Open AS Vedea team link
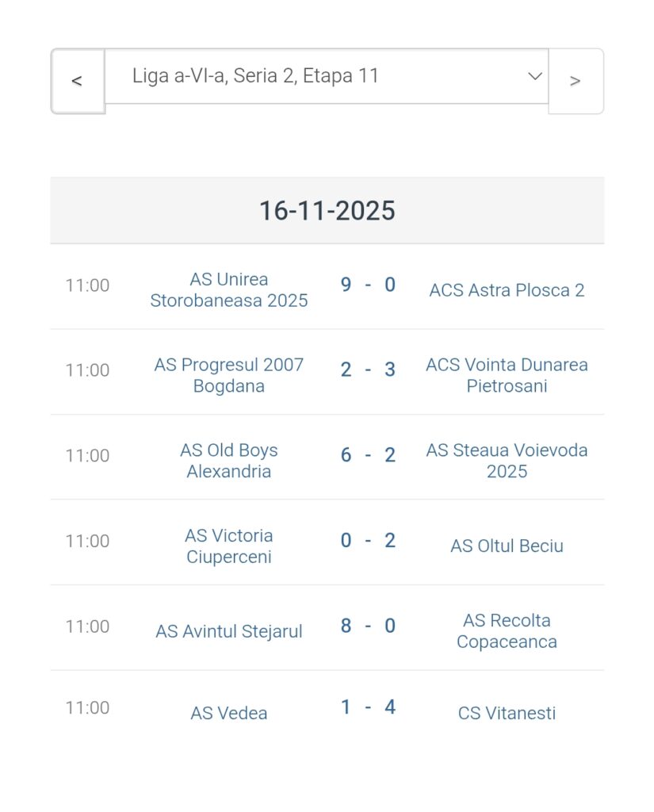Screen dimensions: 654x812 click(229, 713)
